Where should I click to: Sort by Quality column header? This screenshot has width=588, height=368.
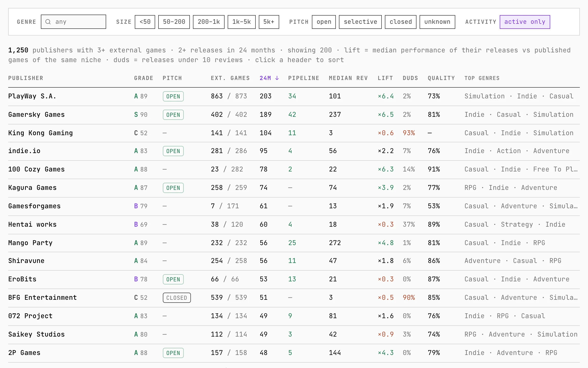441,78
